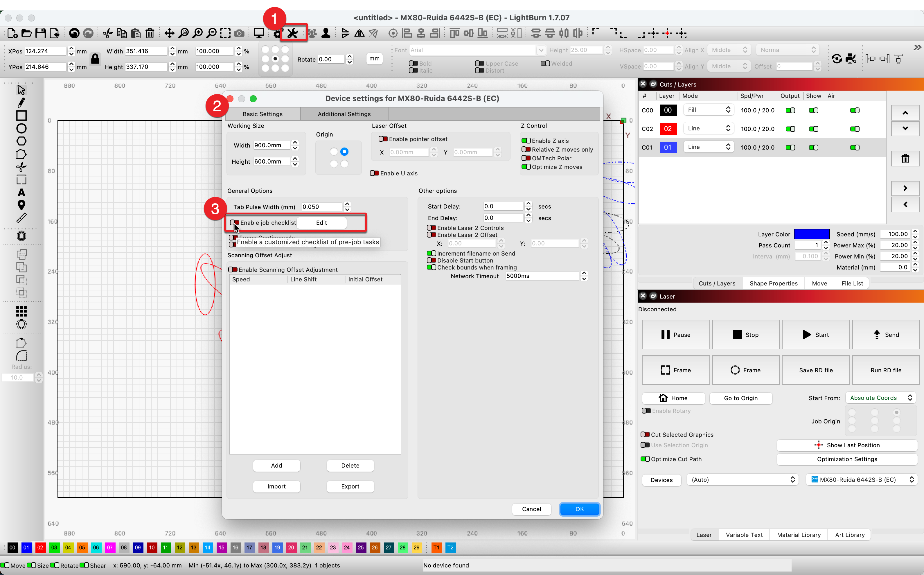The width and height of the screenshot is (924, 575).
Task: Select the Ellipse tool
Action: tap(21, 129)
